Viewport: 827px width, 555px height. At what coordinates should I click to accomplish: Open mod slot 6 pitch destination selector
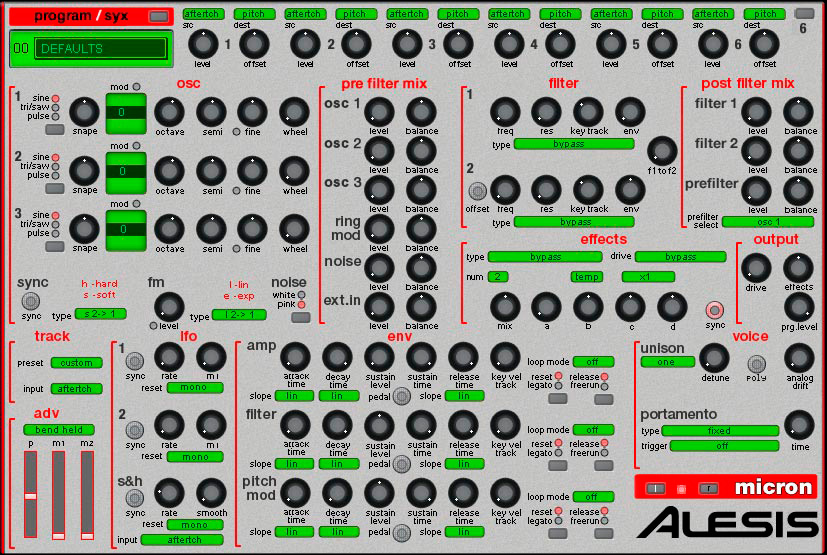[764, 14]
